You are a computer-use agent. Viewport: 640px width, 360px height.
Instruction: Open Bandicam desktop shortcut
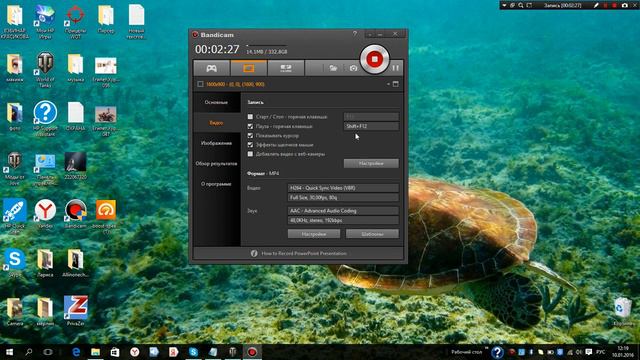click(x=76, y=213)
